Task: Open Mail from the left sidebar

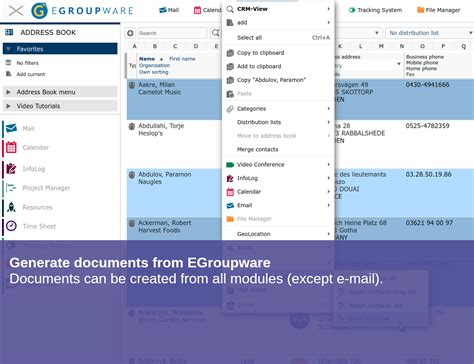Action: tap(28, 129)
